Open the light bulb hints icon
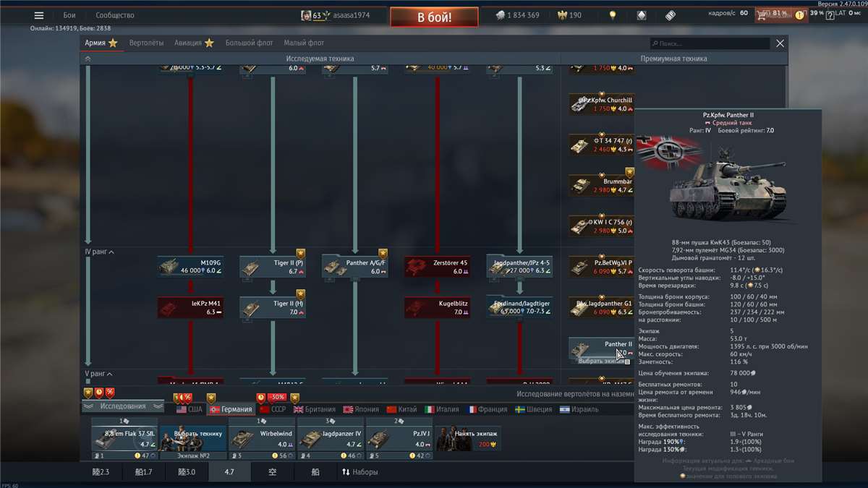The width and height of the screenshot is (868, 488). [613, 15]
